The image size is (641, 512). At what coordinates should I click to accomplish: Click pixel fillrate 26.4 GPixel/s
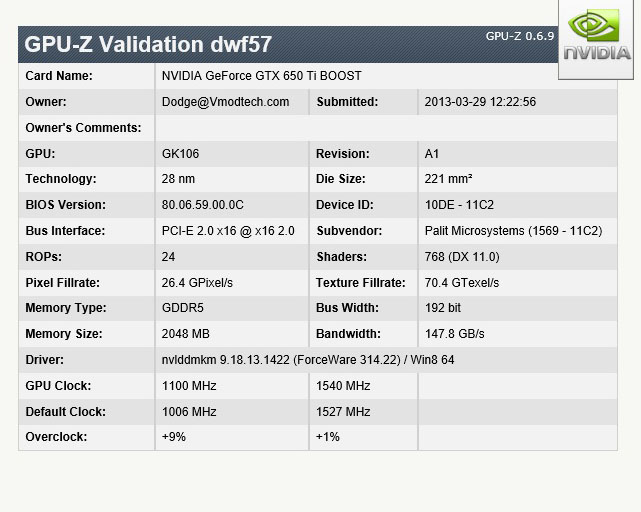(x=197, y=283)
